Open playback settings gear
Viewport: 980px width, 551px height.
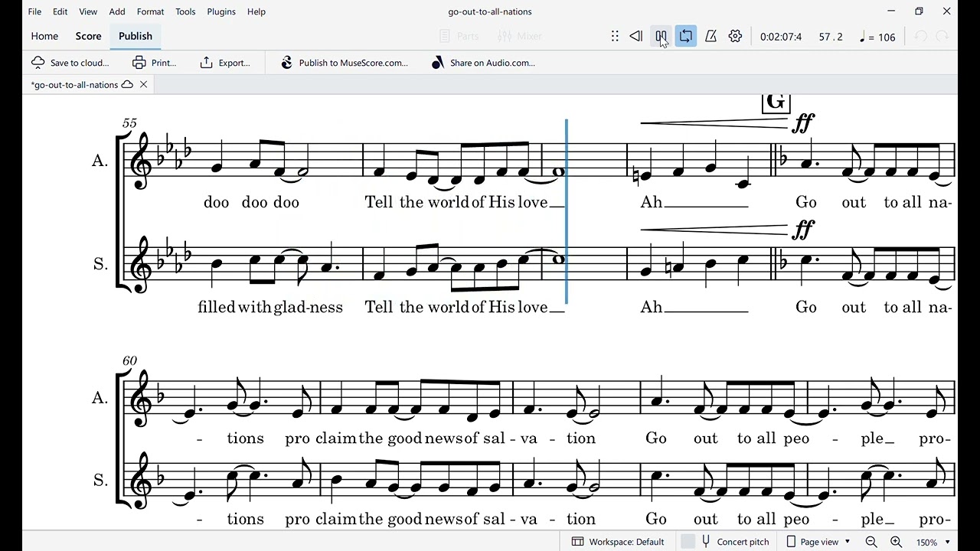coord(735,36)
